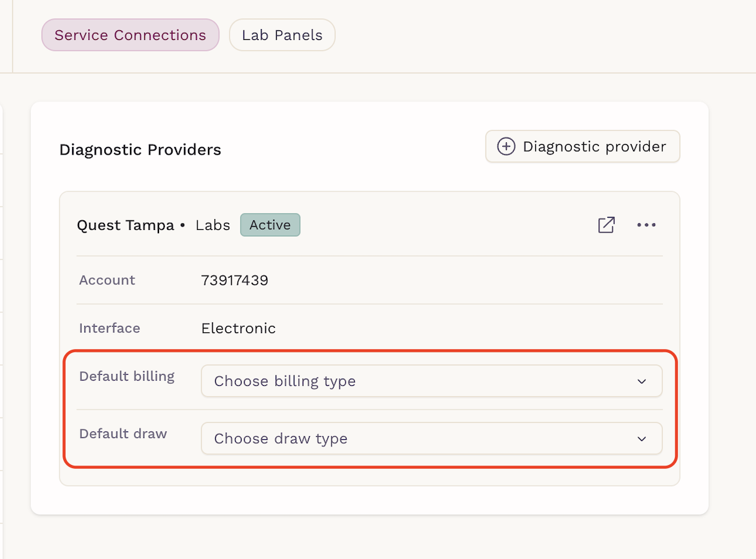Click the chevron on draw type dropdown
This screenshot has width=756, height=559.
641,439
